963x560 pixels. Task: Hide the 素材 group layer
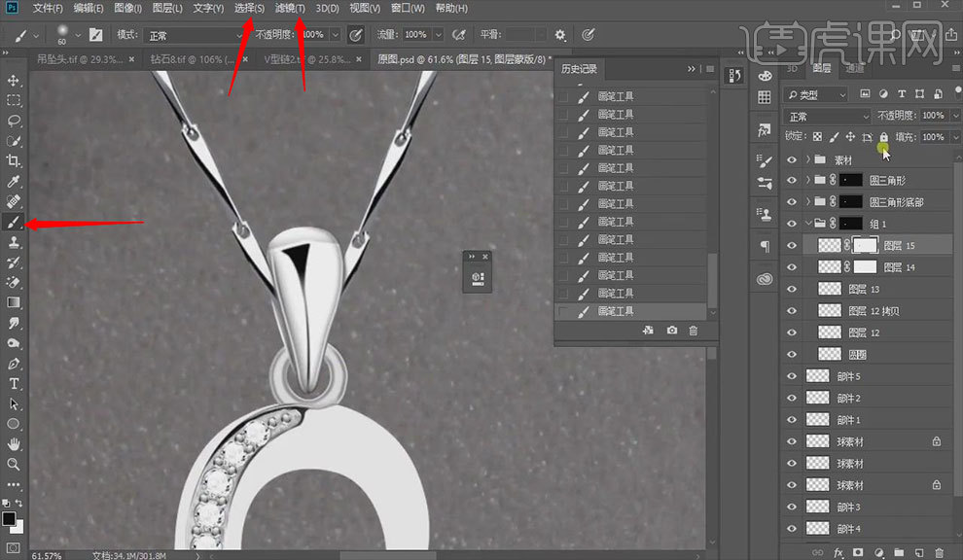click(791, 159)
